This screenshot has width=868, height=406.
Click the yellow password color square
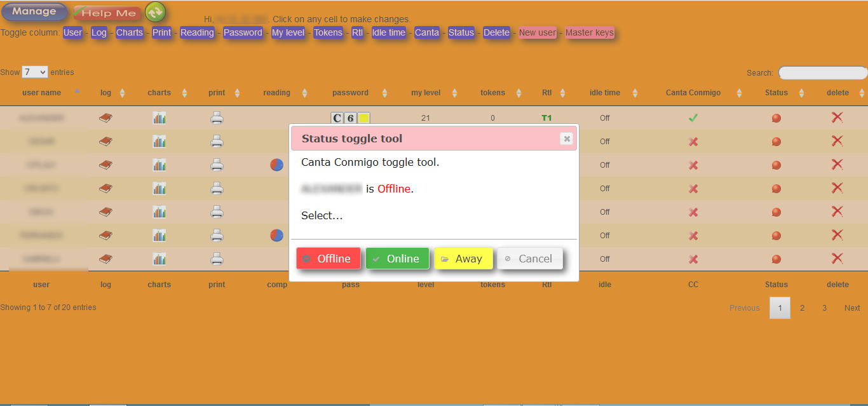click(363, 118)
